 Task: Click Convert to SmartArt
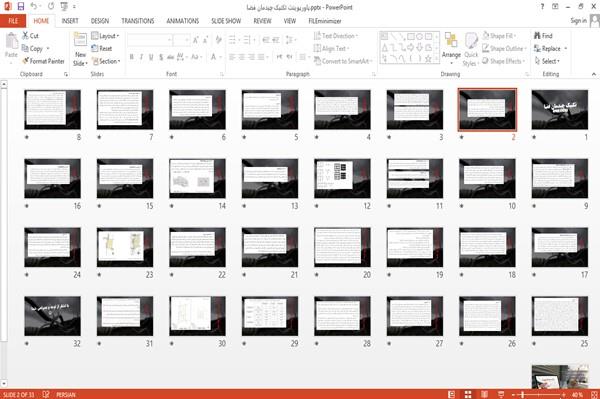pyautogui.click(x=342, y=61)
